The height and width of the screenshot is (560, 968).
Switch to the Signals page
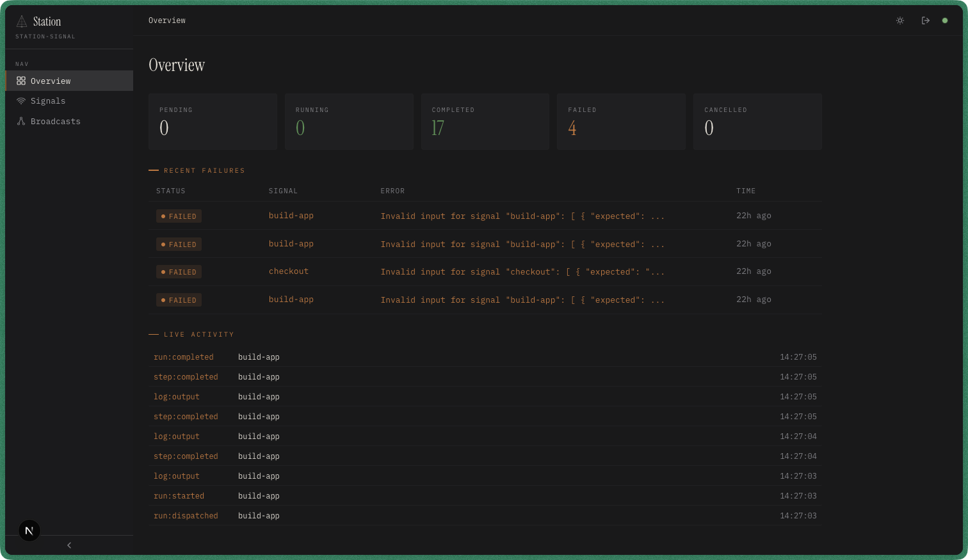pos(48,100)
